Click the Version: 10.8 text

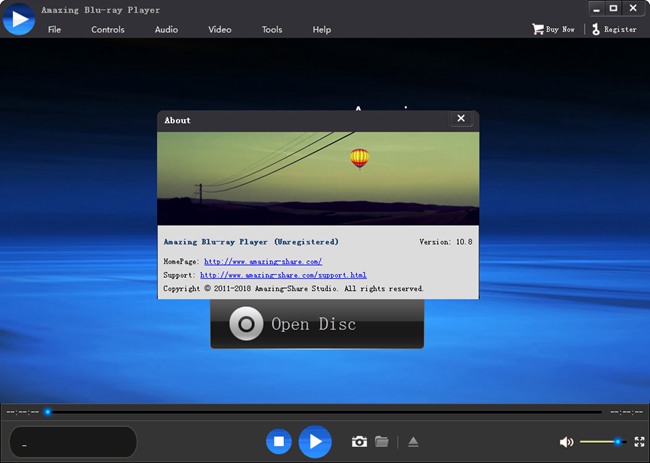point(446,242)
